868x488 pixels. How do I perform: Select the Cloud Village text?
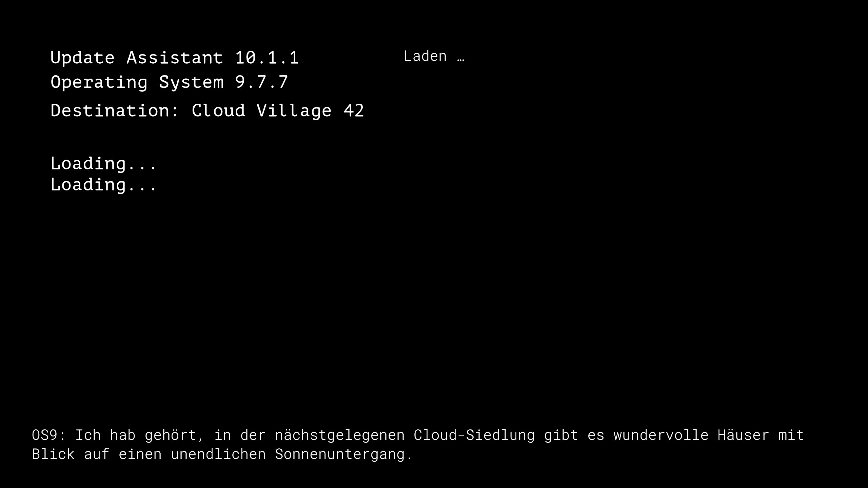point(261,111)
